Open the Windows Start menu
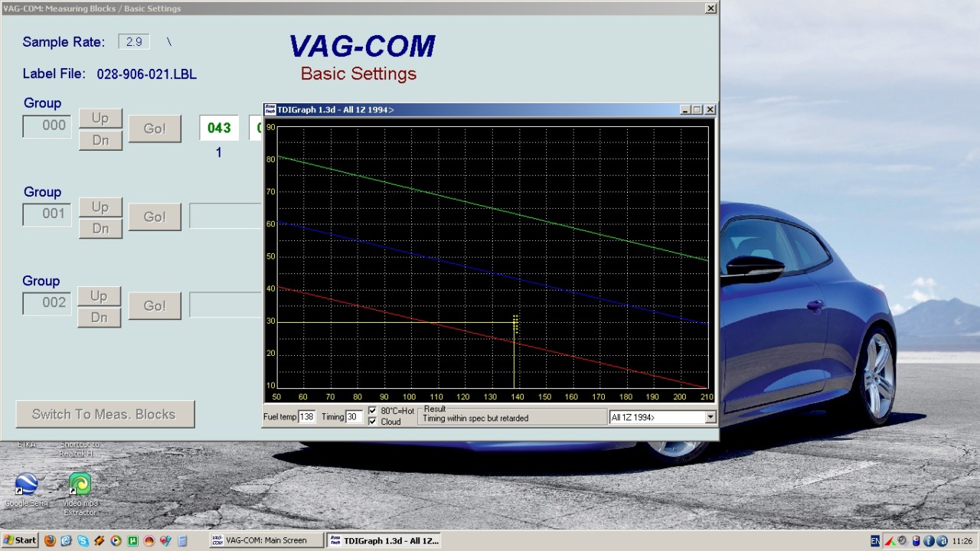 click(20, 540)
